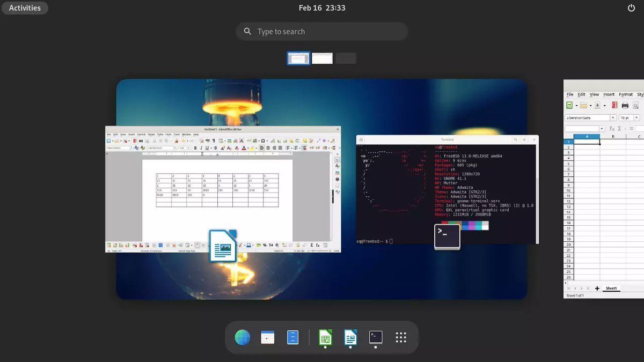Viewport: 644px width, 362px height.
Task: Click Strikethrough icon in Writer
Action: click(x=216, y=148)
